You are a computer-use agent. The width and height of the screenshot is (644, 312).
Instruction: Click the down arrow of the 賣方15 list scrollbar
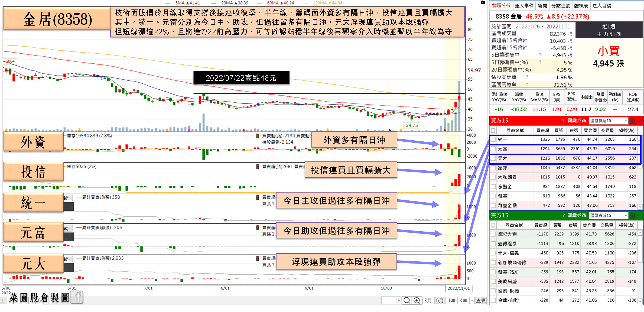coord(640,301)
